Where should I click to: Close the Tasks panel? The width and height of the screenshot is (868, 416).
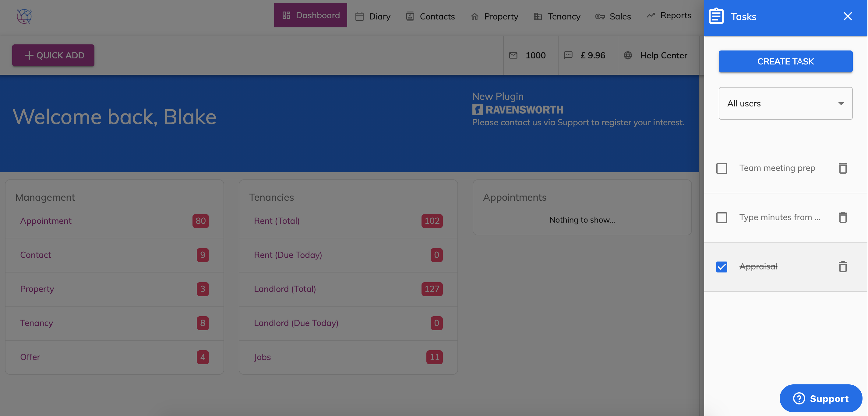(848, 16)
